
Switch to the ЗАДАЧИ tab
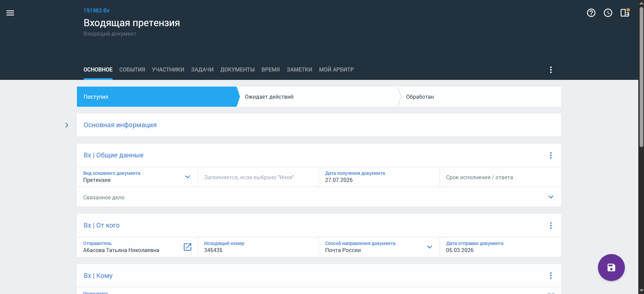[202, 70]
